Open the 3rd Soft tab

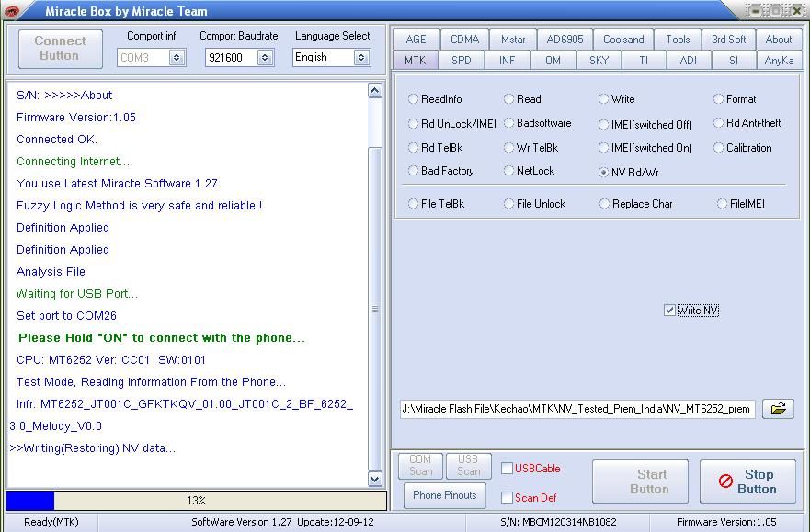coord(728,40)
